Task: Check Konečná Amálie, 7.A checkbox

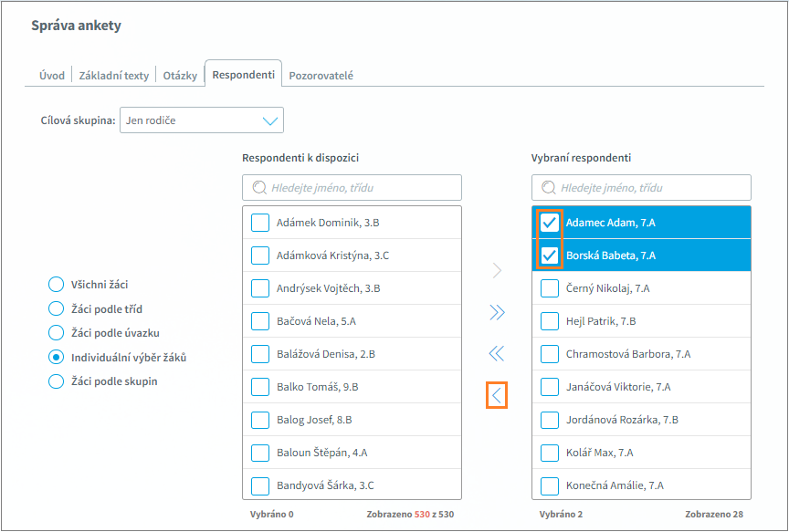Action: [x=550, y=485]
